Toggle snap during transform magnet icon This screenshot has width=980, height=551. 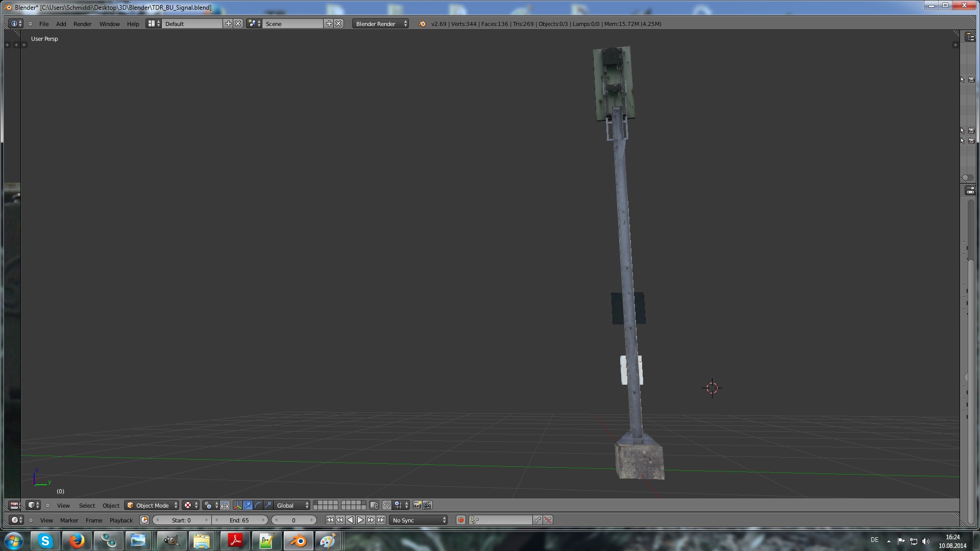click(x=387, y=505)
